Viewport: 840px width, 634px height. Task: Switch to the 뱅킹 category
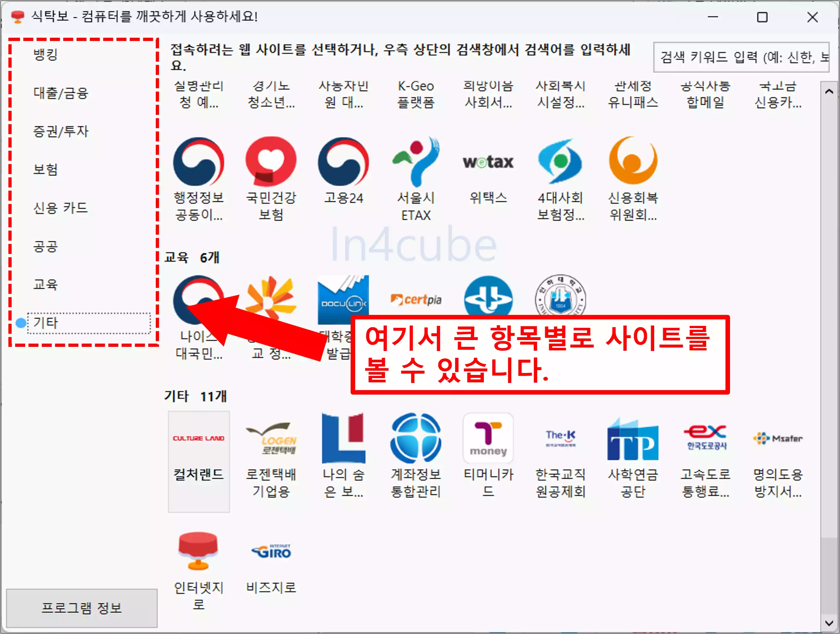[45, 55]
